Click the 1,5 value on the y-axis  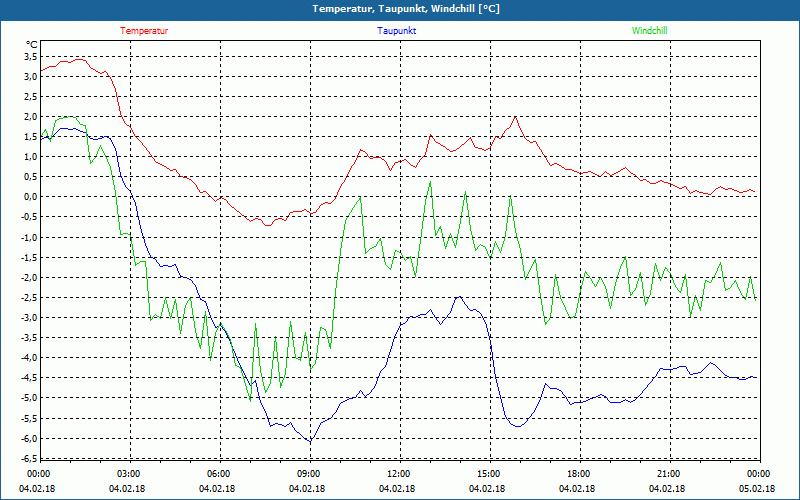31,137
